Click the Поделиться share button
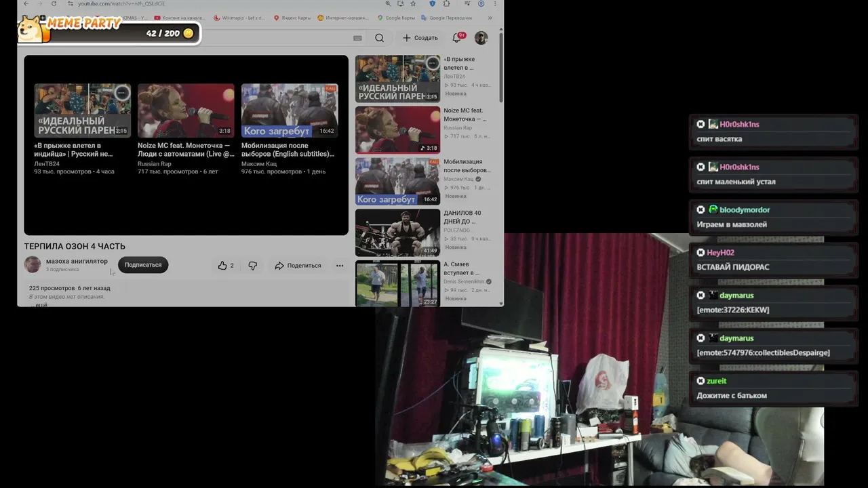This screenshot has height=488, width=868. pyautogui.click(x=298, y=266)
